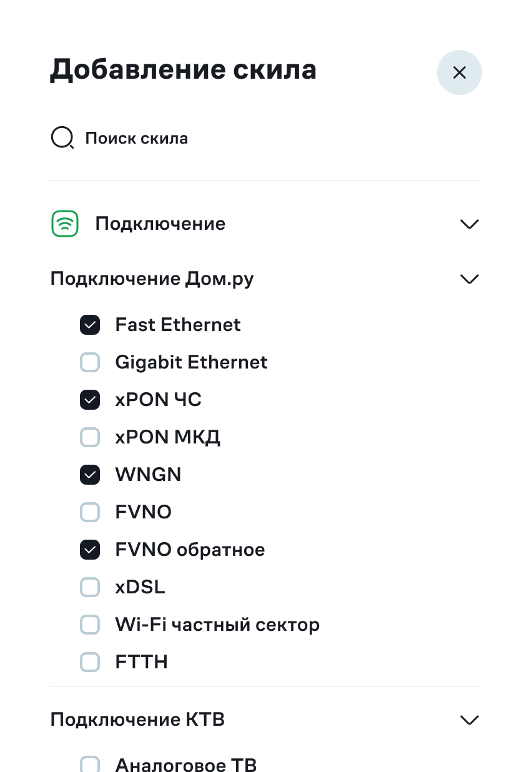
Task: Type in the Поиск скила search field
Action: [x=250, y=138]
